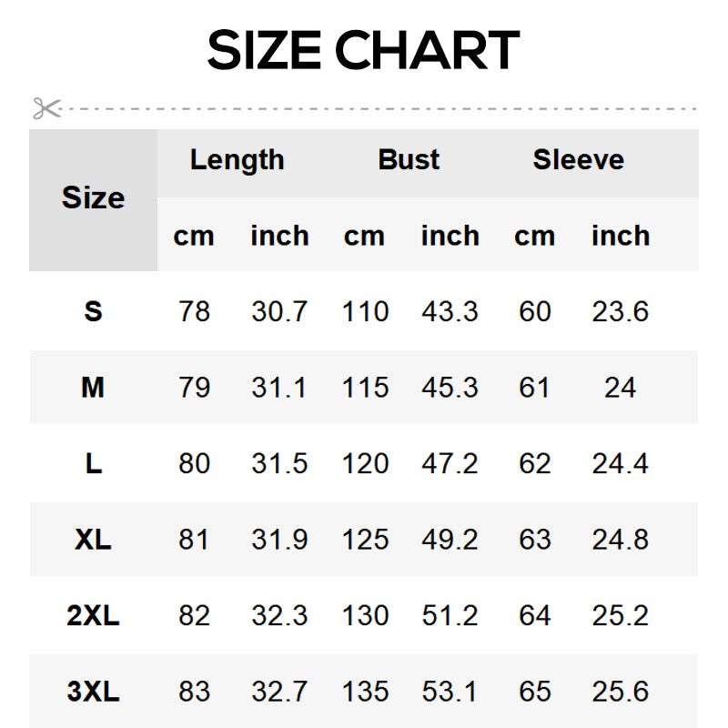This screenshot has width=728, height=728.
Task: Click the 30.7 inch length value
Action: click(279, 312)
